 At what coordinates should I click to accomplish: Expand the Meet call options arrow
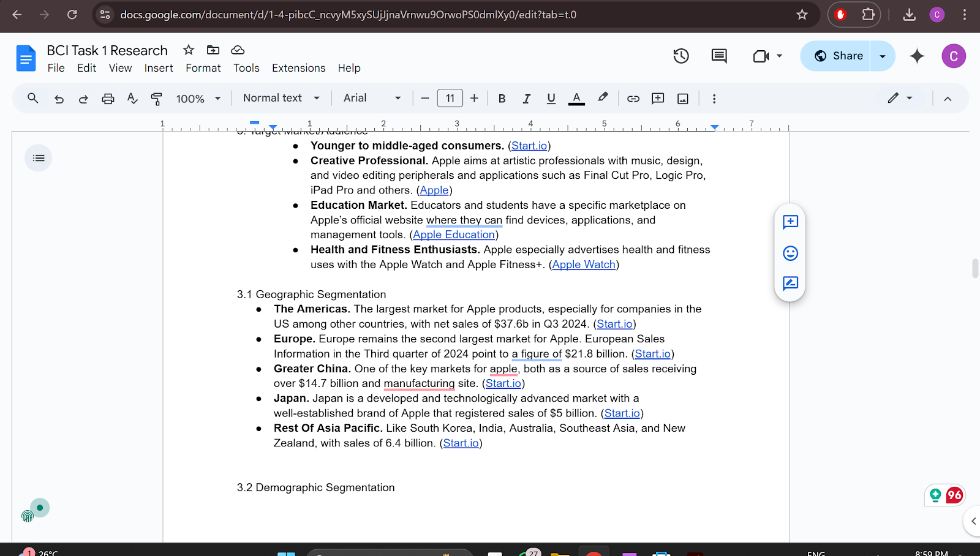tap(780, 56)
